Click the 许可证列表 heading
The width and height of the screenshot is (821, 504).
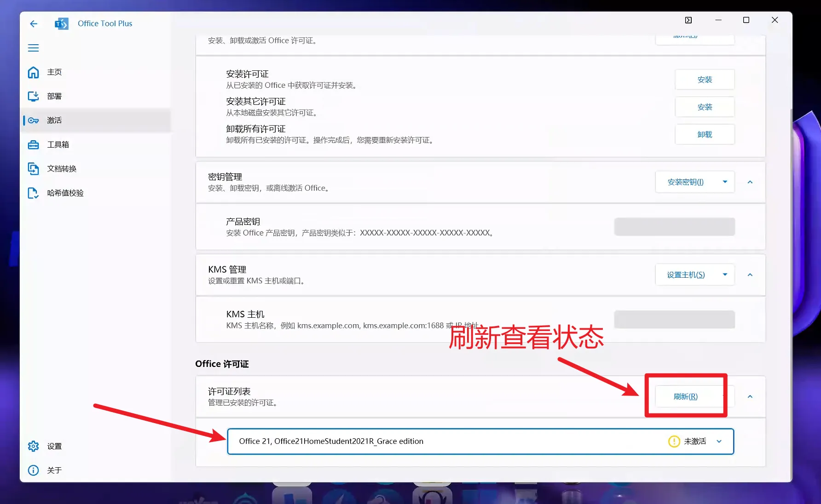click(x=229, y=391)
